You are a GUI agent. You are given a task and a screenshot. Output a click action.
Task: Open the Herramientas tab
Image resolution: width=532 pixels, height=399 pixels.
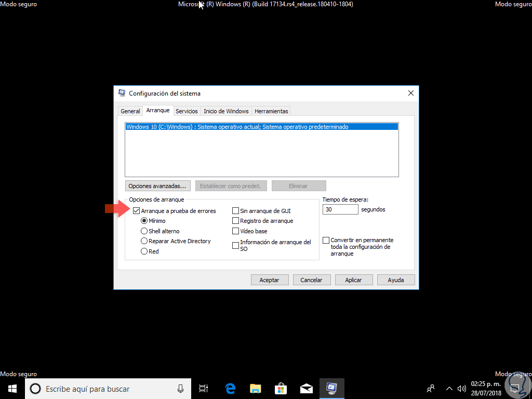tap(271, 111)
